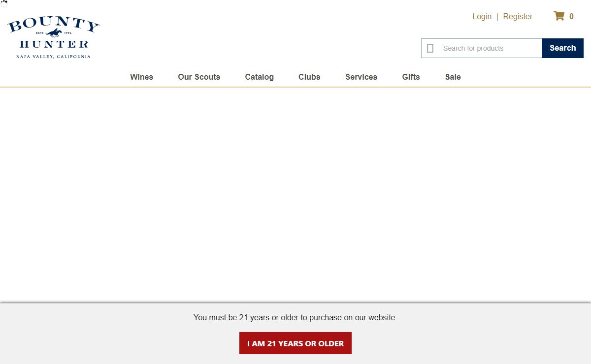
Task: Click the loading spinner in the top-left corner
Action: 4,3
